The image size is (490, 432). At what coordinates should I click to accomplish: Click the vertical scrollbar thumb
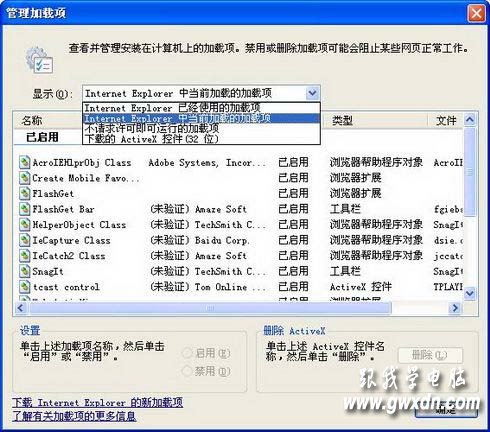(x=470, y=172)
